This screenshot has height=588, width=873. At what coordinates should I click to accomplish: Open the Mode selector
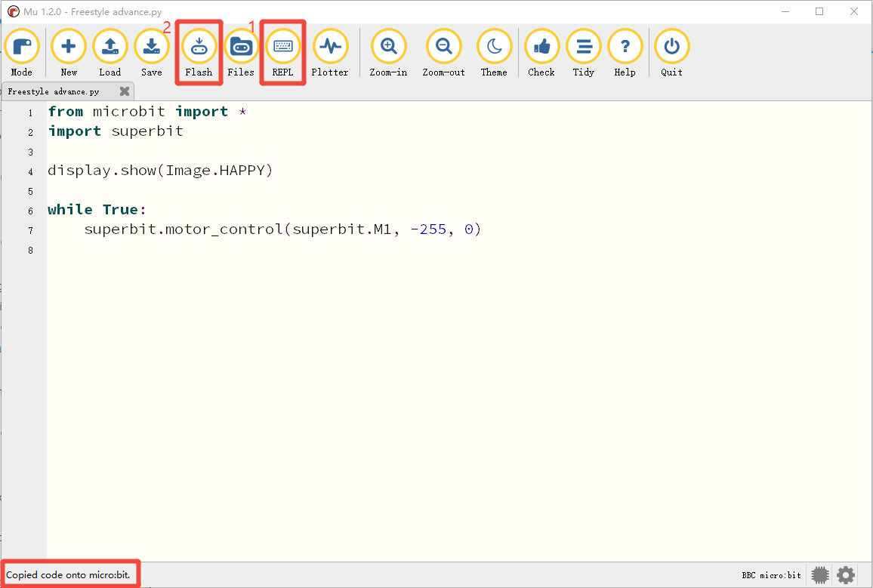[22, 54]
